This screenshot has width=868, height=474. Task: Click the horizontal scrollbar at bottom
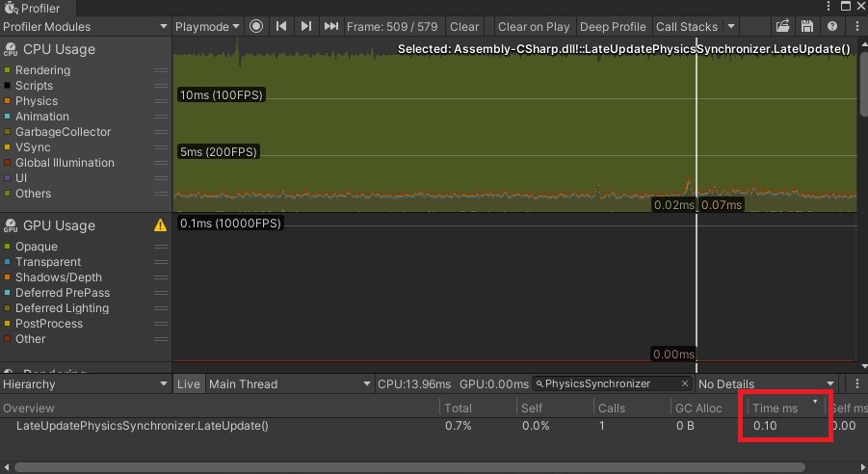409,467
